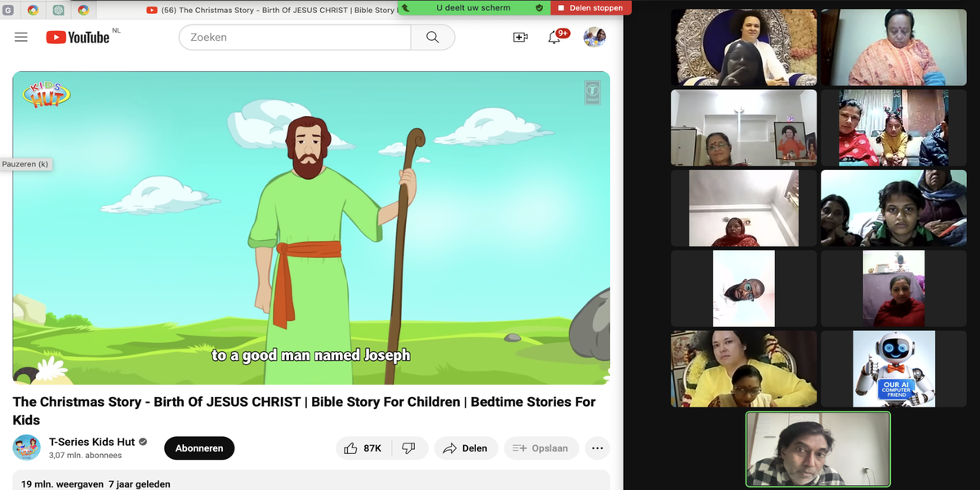The width and height of the screenshot is (980, 490).
Task: Save the video with Opslaan button
Action: (x=541, y=448)
